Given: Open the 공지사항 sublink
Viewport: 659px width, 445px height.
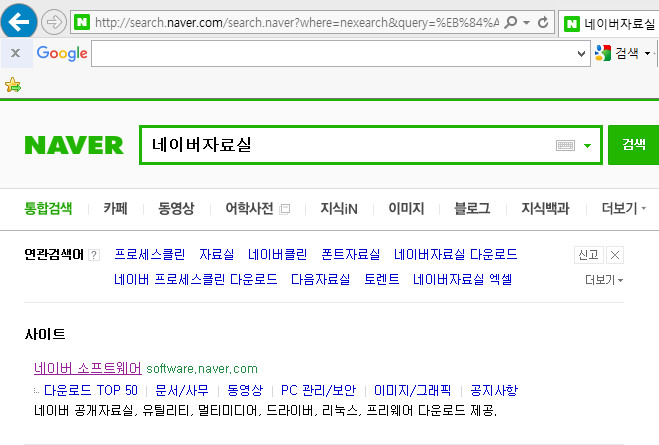Looking at the screenshot, I should coord(494,390).
